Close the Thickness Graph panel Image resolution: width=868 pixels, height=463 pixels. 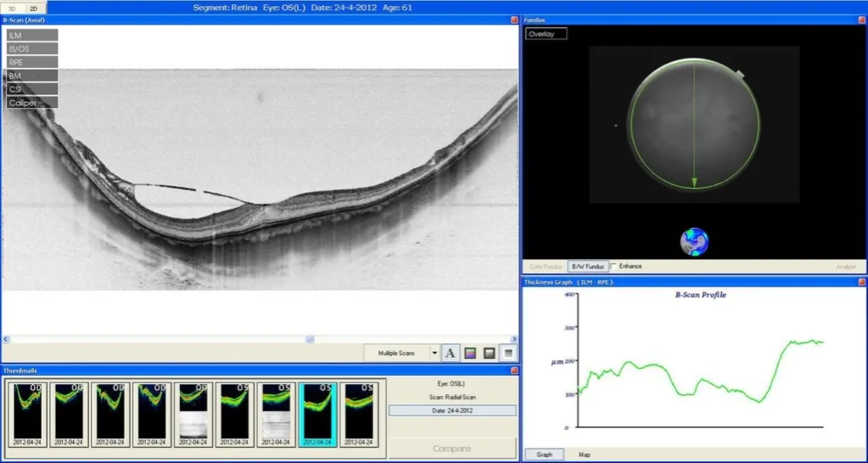coord(861,282)
